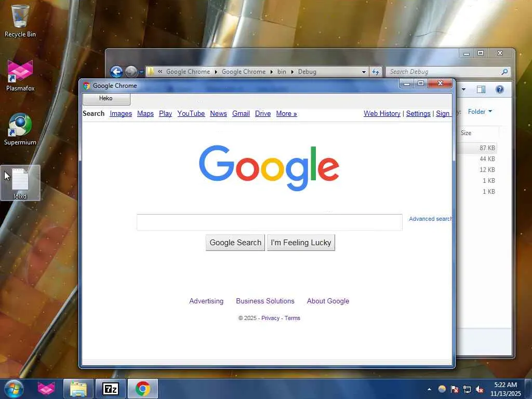Toggle the Explorer preview pane icon

pos(481,89)
